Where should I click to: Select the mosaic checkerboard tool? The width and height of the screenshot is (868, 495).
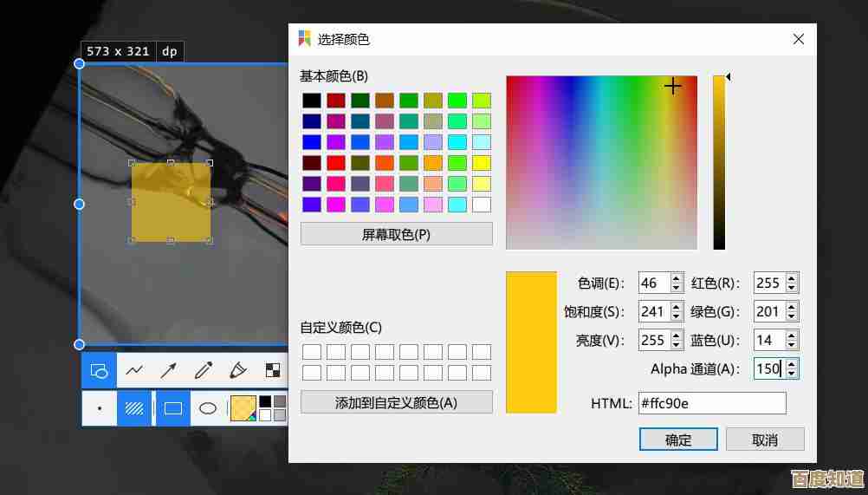point(272,371)
